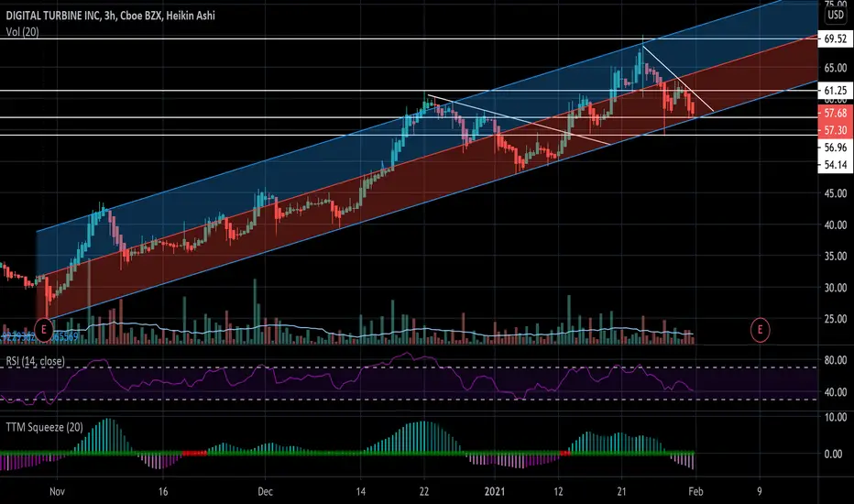This screenshot has width=854, height=504.
Task: Click the 35.00 price axis value
Action: coord(836,256)
